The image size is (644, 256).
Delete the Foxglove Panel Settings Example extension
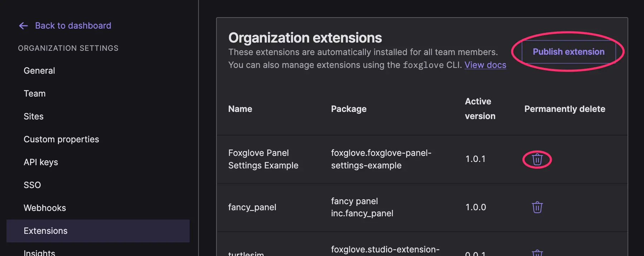[x=537, y=159]
